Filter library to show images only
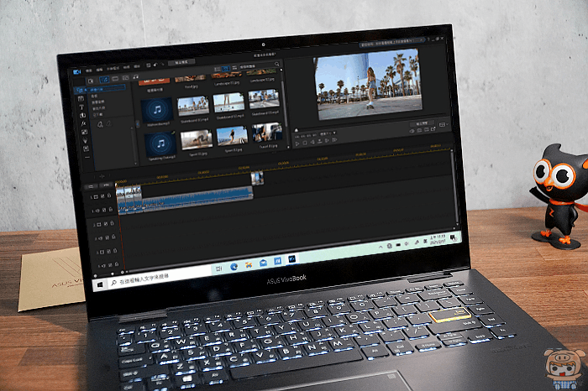Screen dimensions: 588x391 point(126,78)
